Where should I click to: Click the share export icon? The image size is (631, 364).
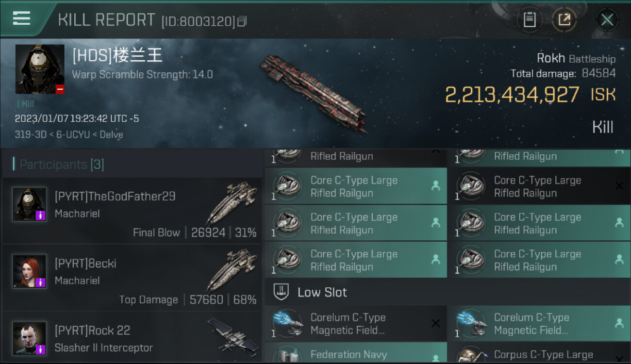(564, 20)
